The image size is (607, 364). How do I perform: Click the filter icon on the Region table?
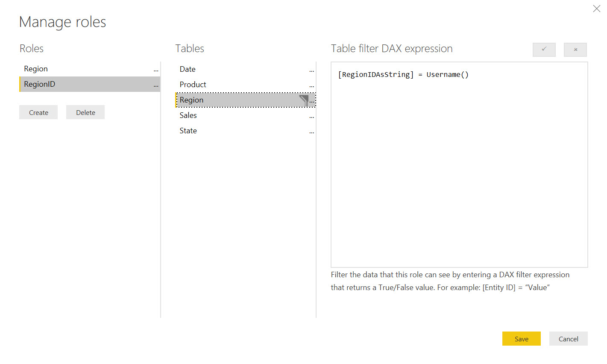point(303,100)
